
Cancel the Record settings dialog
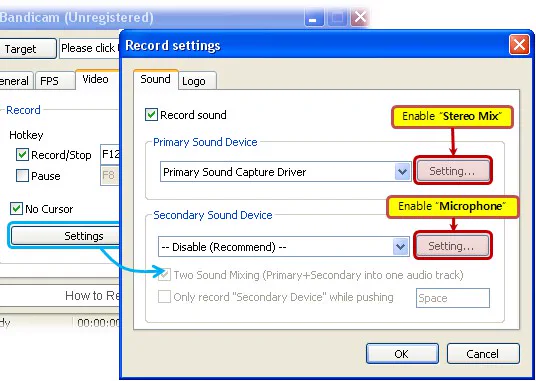click(483, 354)
